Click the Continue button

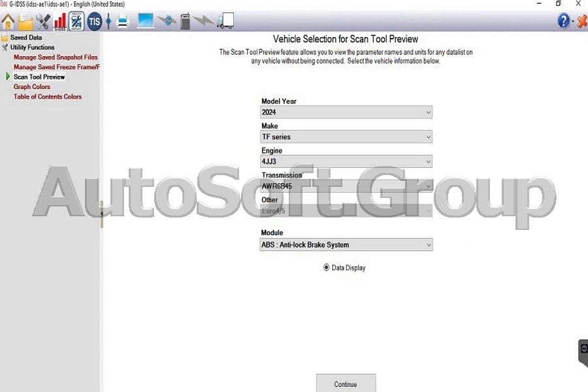click(x=346, y=384)
